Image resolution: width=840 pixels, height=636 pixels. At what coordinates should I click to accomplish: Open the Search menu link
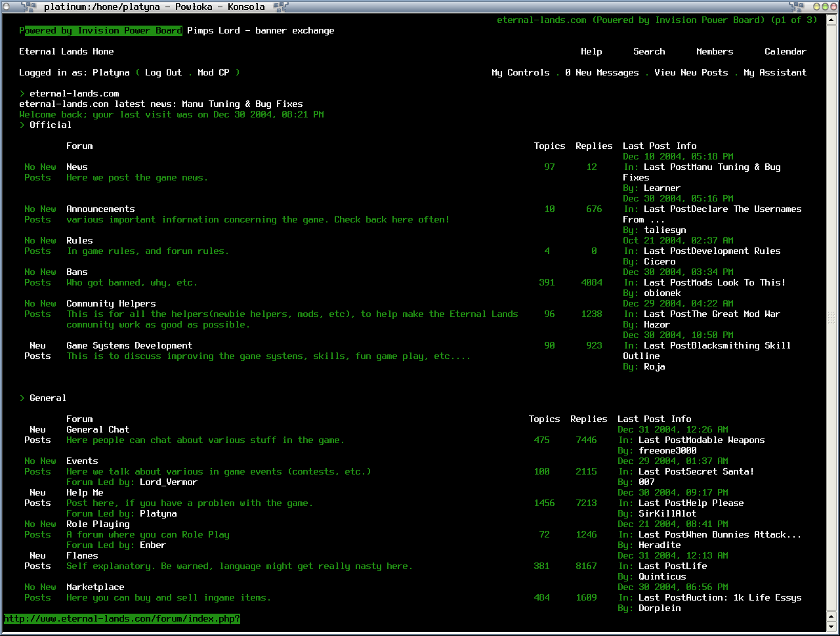coord(649,51)
